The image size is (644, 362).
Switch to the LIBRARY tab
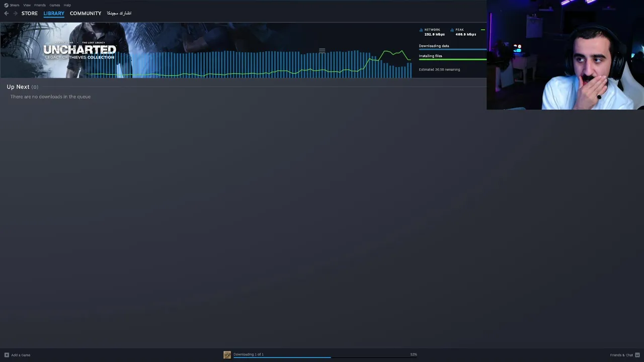(54, 13)
